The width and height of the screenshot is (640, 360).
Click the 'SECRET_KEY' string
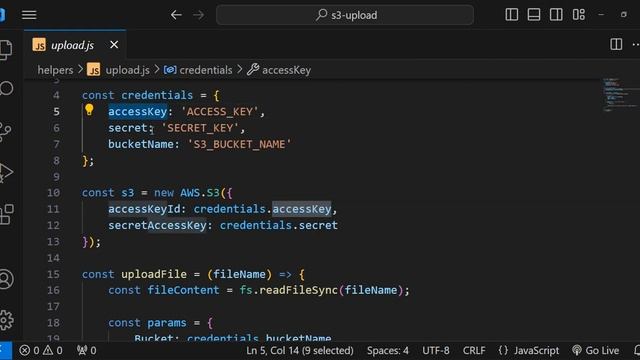coord(200,128)
